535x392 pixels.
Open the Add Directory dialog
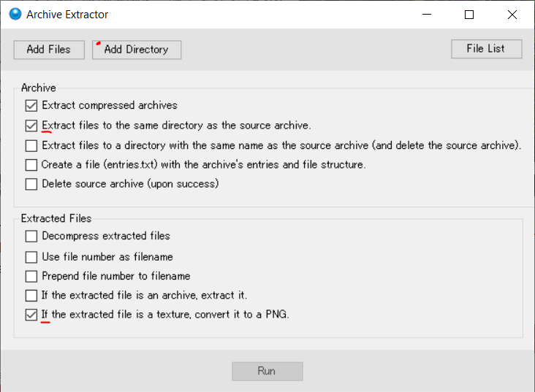(137, 50)
